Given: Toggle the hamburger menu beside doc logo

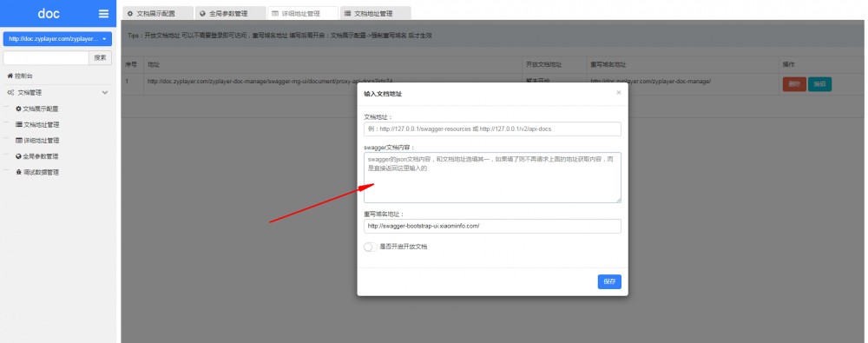Looking at the screenshot, I should [103, 14].
